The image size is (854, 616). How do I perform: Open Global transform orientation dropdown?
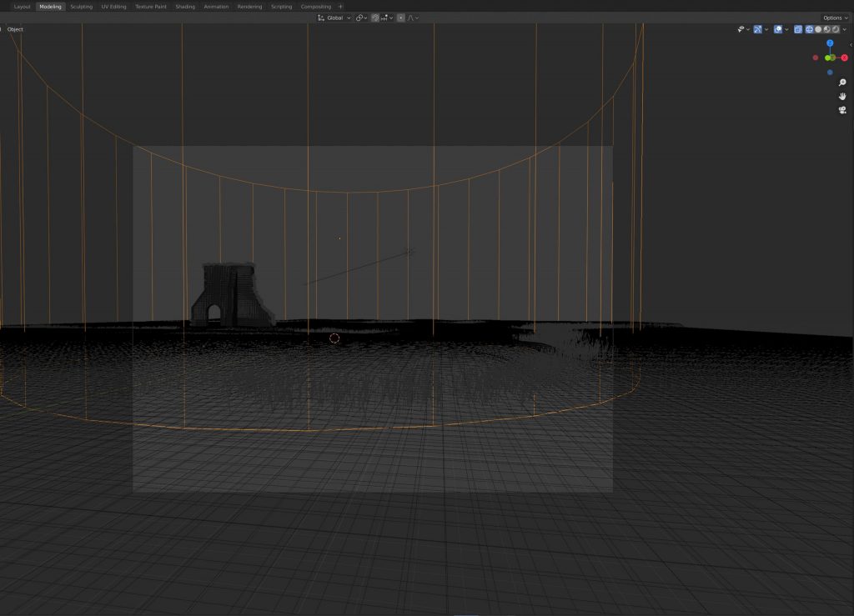coord(335,18)
